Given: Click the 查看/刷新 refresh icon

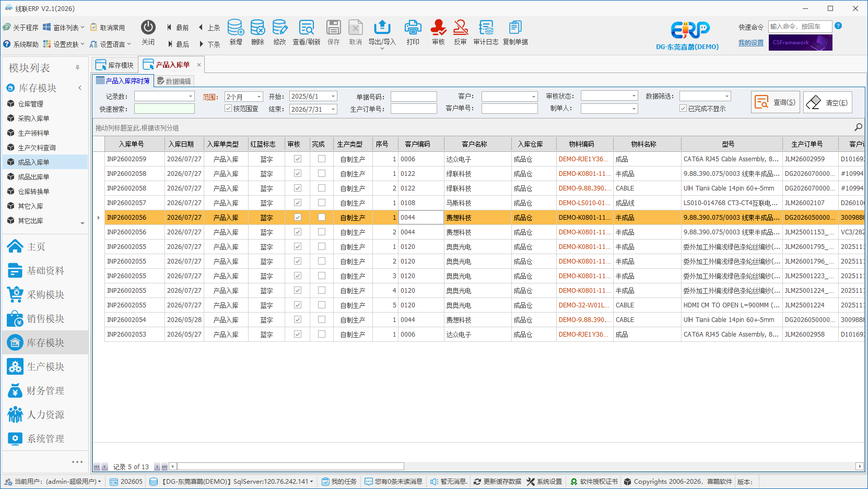Looking at the screenshot, I should [306, 28].
